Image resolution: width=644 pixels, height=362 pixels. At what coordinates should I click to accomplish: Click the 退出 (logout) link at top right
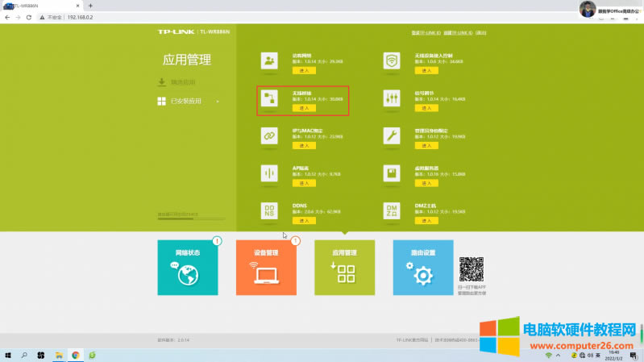point(481,34)
